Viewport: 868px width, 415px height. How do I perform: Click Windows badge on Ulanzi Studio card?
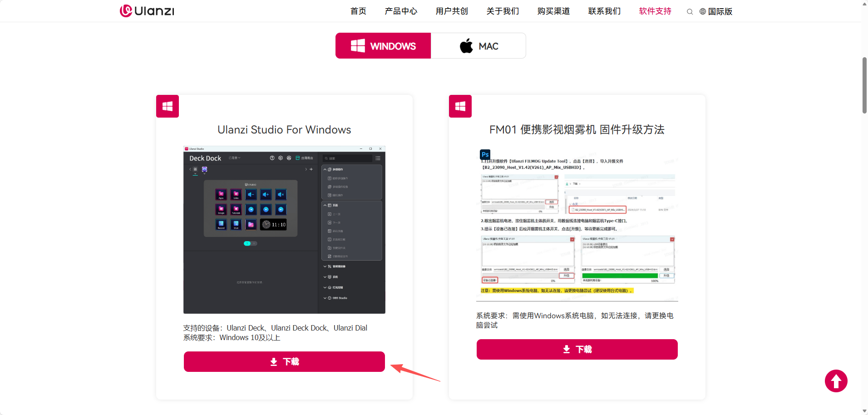click(x=168, y=106)
